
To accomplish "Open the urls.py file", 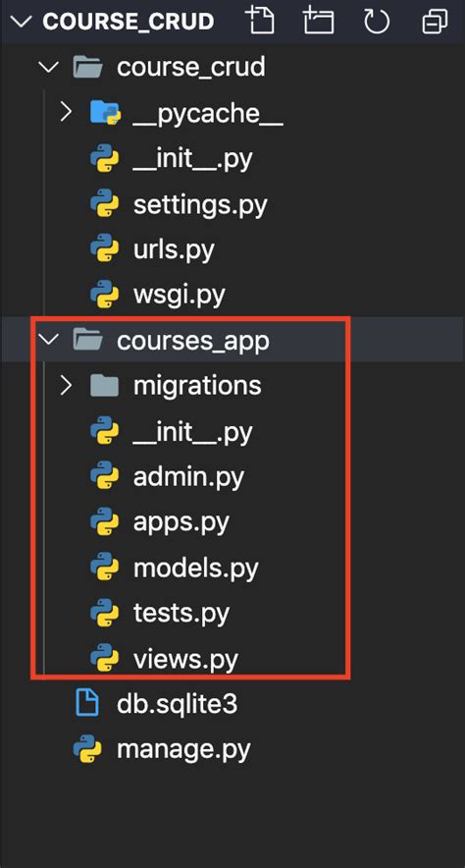I will point(174,250).
